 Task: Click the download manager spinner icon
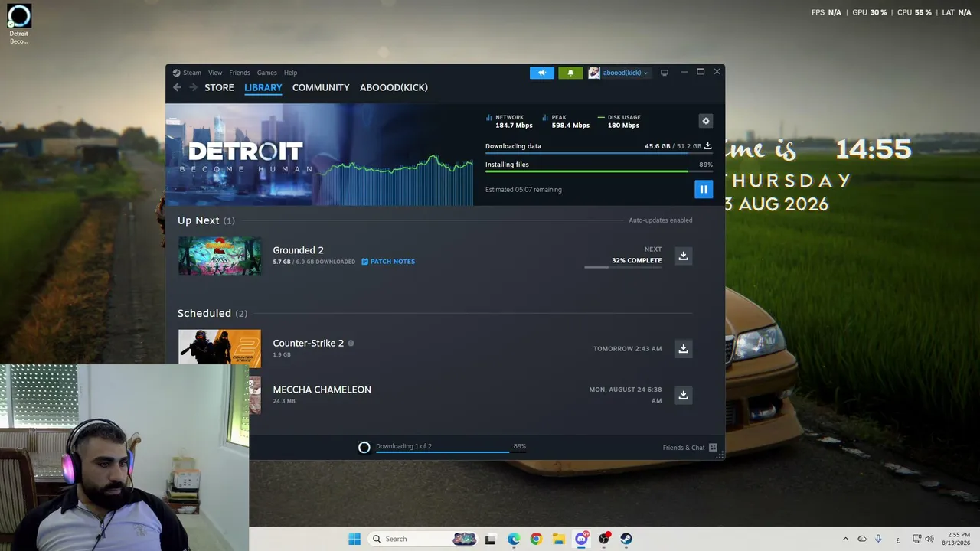pyautogui.click(x=364, y=448)
